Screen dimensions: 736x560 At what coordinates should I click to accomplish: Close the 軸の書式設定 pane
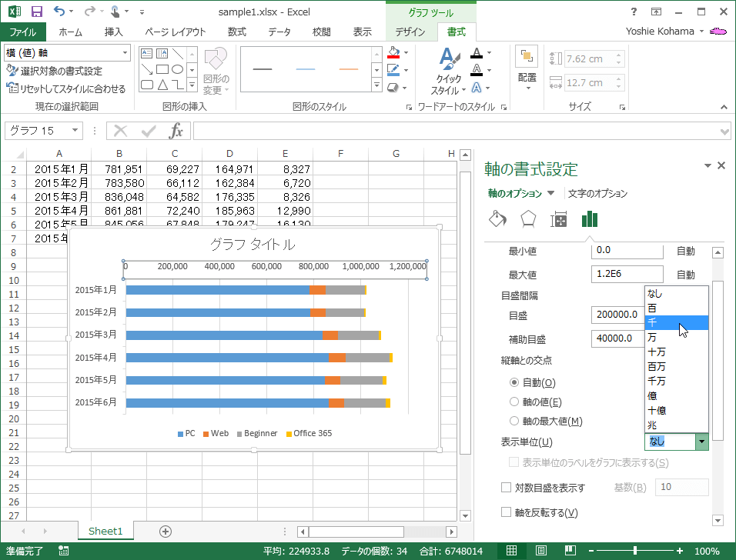(x=721, y=165)
